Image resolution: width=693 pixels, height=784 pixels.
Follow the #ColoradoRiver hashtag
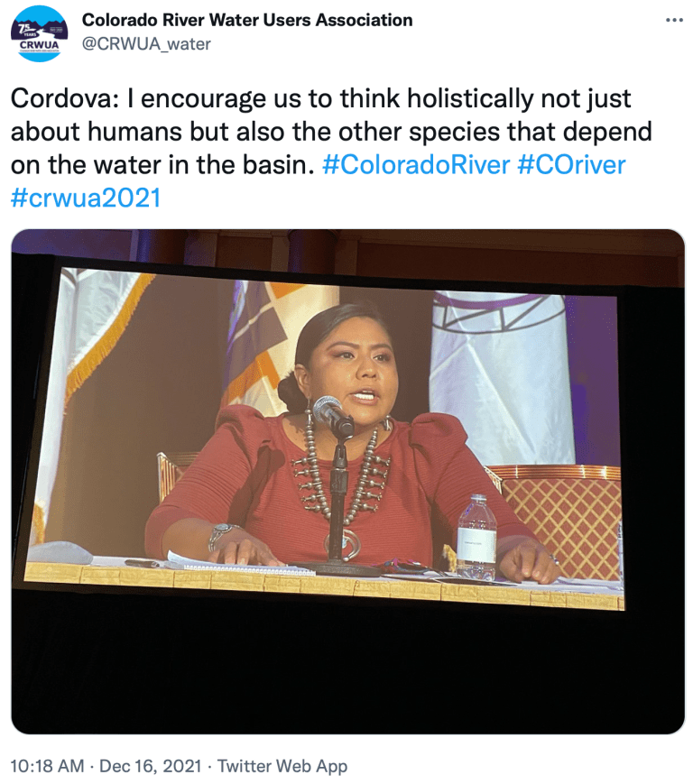(416, 165)
